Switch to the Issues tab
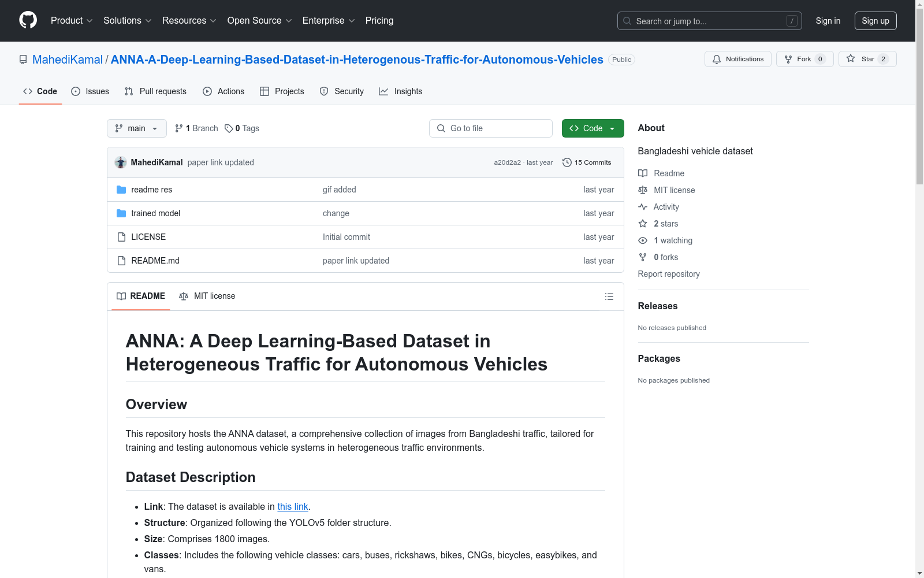Viewport: 924px width, 578px height. tap(90, 91)
